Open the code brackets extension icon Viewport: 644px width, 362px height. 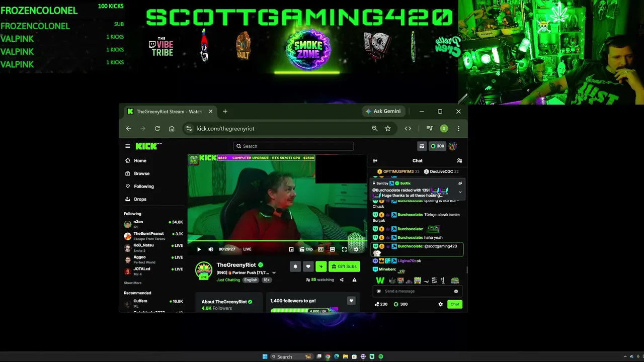408,129
